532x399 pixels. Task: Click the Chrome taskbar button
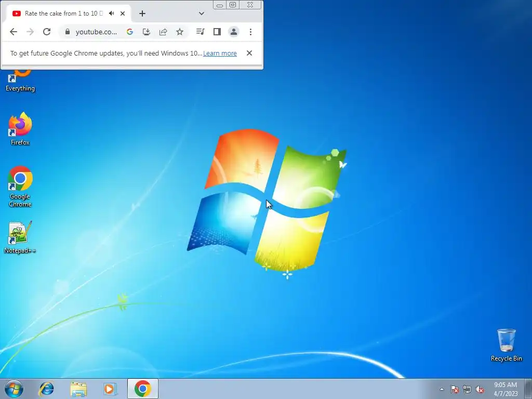[143, 389]
